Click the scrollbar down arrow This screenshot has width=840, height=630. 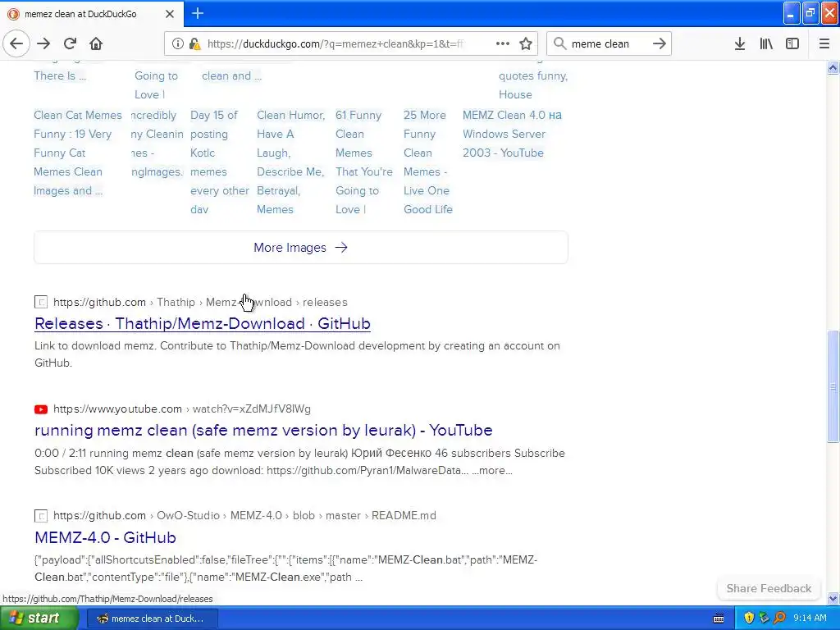(x=833, y=598)
